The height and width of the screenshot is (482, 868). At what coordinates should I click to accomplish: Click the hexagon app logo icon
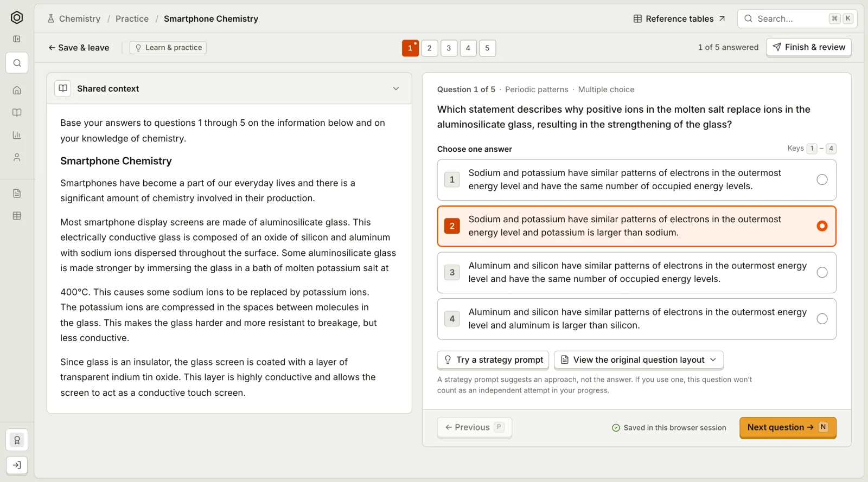click(x=17, y=18)
